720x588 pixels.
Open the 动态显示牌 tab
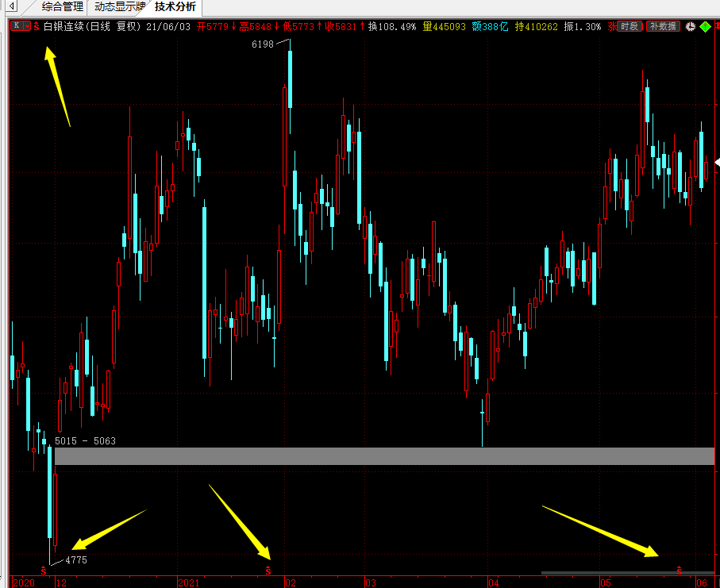120,6
